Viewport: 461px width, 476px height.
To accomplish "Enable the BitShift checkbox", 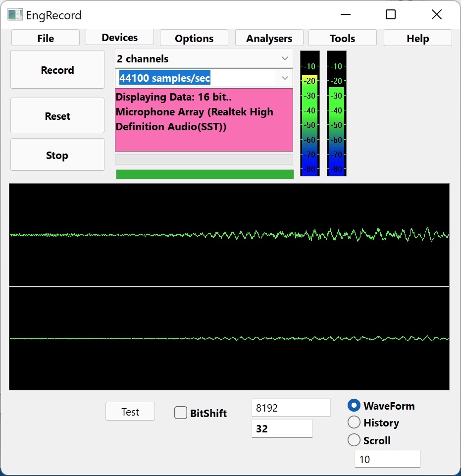I will [x=181, y=413].
